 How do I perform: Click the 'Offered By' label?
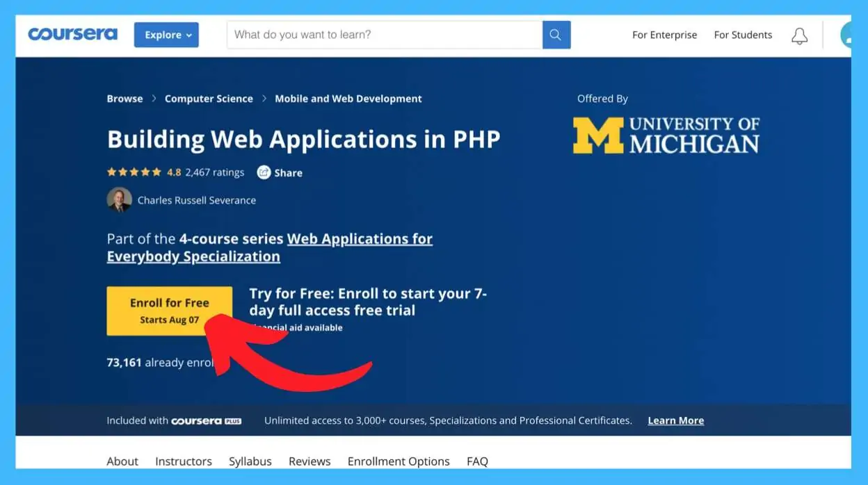(x=602, y=99)
